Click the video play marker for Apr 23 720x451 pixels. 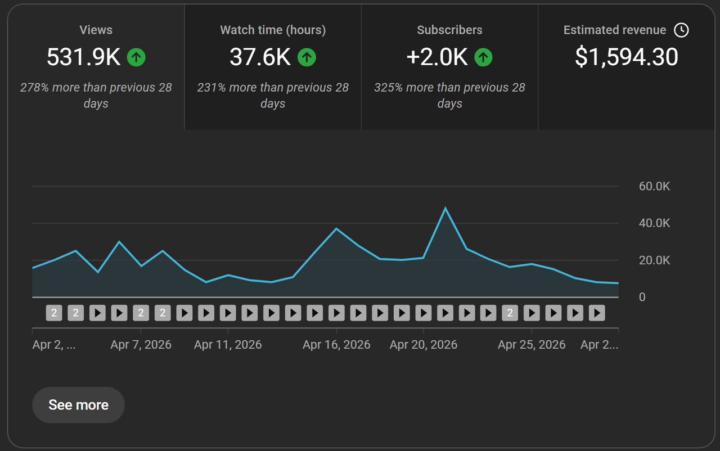[488, 313]
